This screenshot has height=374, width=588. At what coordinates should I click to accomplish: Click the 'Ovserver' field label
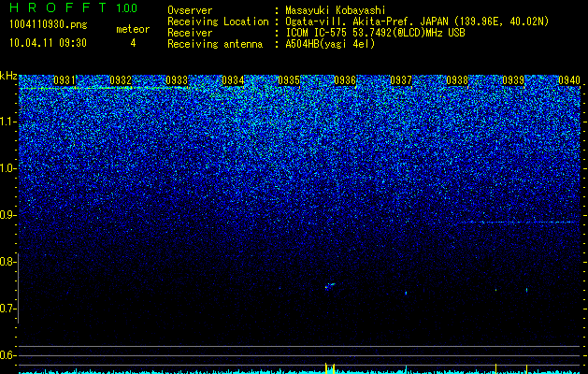(190, 10)
